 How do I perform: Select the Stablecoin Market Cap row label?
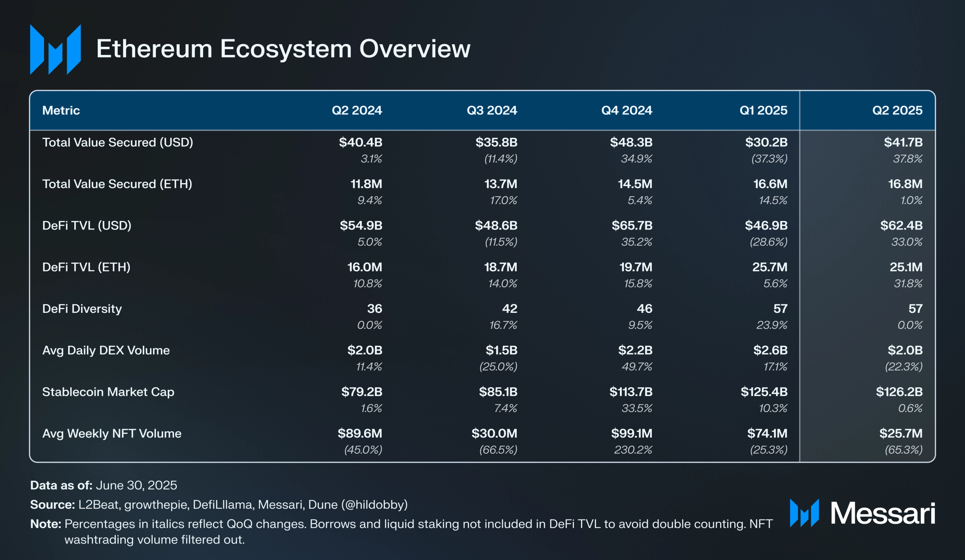(108, 392)
